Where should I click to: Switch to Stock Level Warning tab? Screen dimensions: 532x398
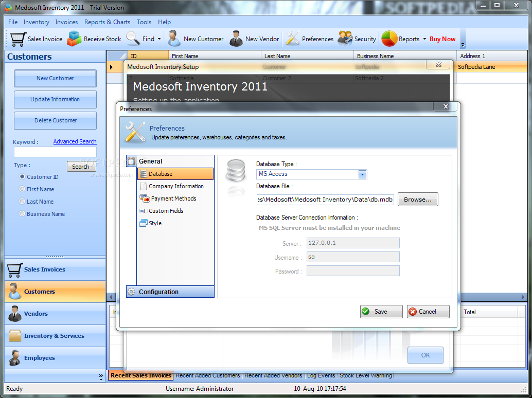pyautogui.click(x=366, y=375)
